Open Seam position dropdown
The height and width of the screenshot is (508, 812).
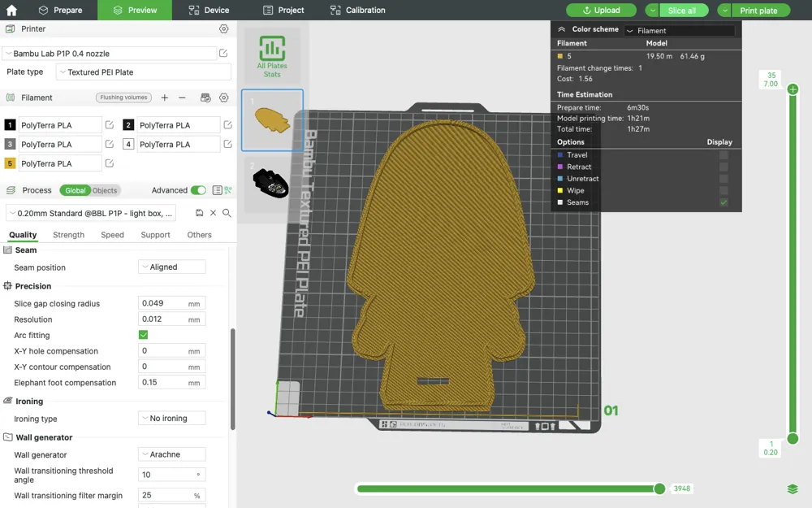[x=172, y=267]
